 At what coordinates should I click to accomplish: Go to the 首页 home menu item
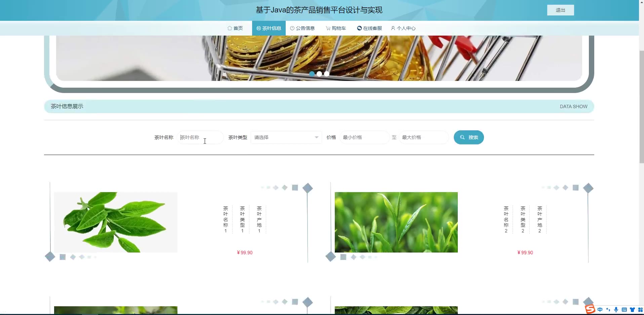click(x=235, y=28)
